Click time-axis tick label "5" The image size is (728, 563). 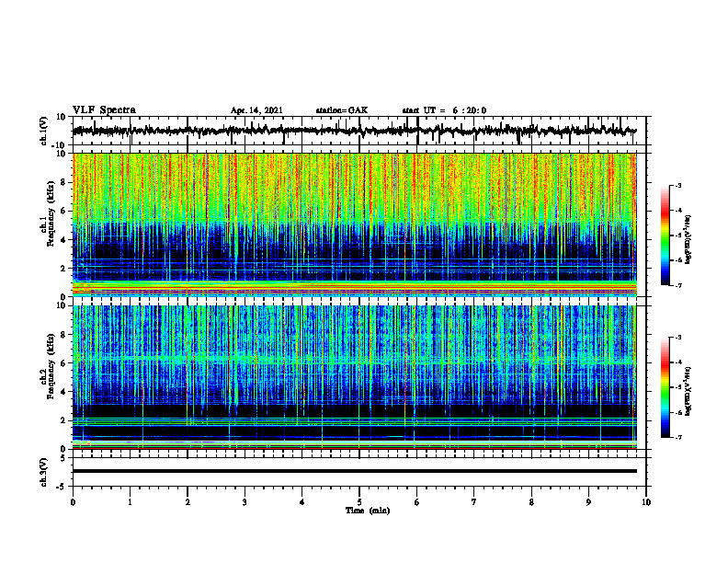click(359, 502)
